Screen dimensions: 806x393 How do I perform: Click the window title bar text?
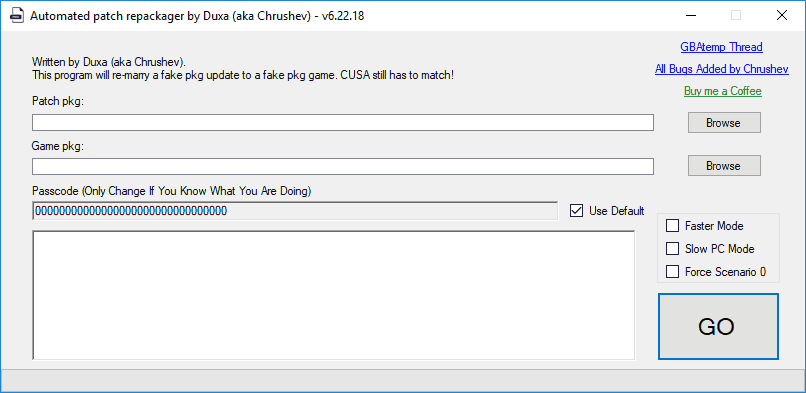(197, 16)
